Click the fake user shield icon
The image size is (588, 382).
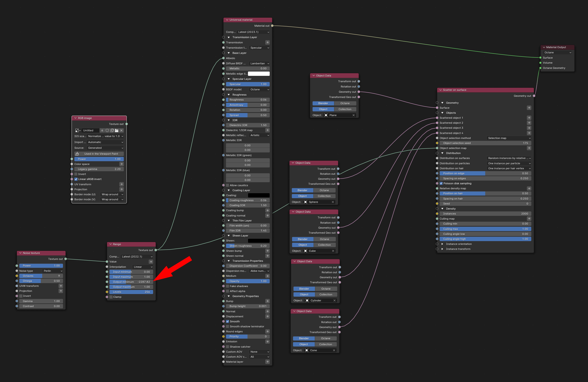(x=107, y=130)
